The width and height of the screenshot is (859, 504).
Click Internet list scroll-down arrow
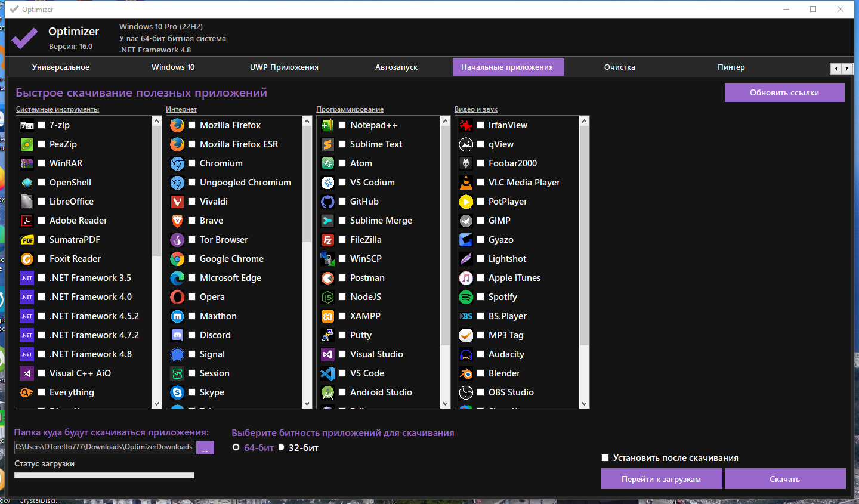click(307, 404)
